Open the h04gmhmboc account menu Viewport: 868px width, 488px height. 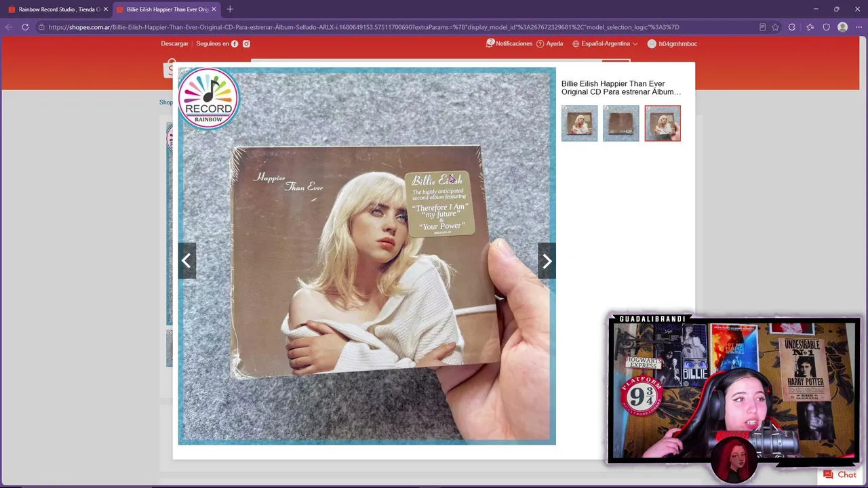(672, 43)
